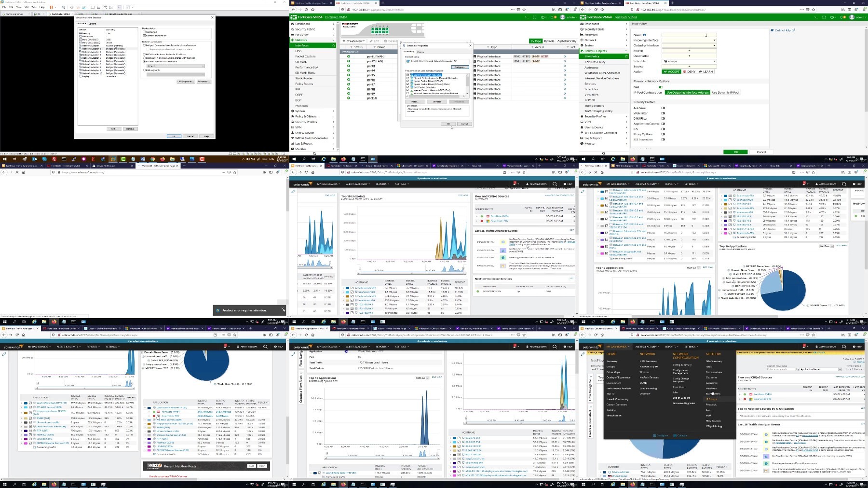Image resolution: width=868 pixels, height=488 pixels.
Task: Open NTA Summary in NetFlow menu column
Action: (714, 361)
